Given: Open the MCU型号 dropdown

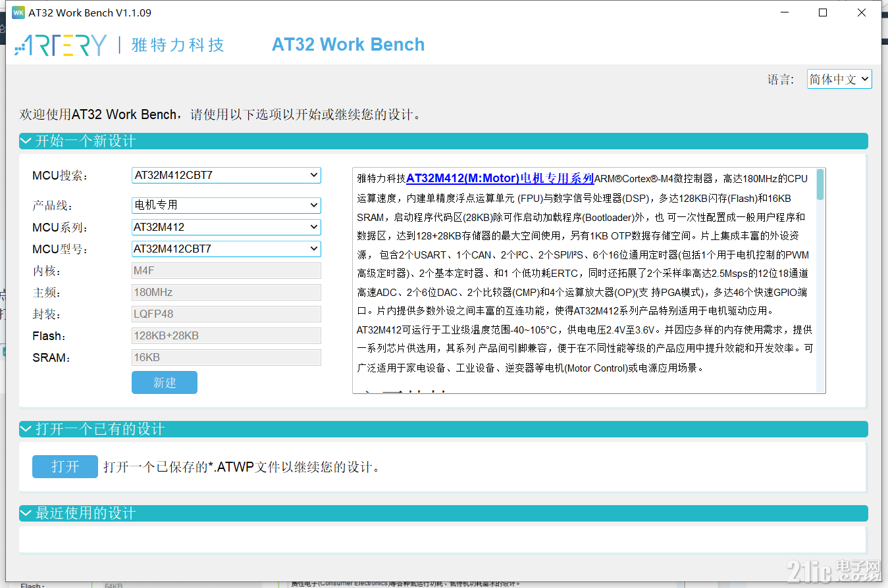Looking at the screenshot, I should (x=226, y=249).
